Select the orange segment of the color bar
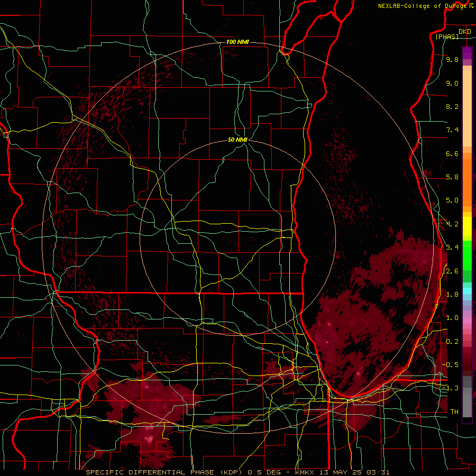 [467, 182]
